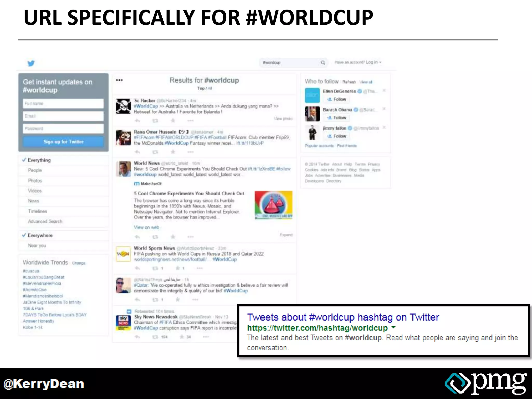
Task: Open Tweets about #worldcup hashtag search result
Action: point(343,317)
